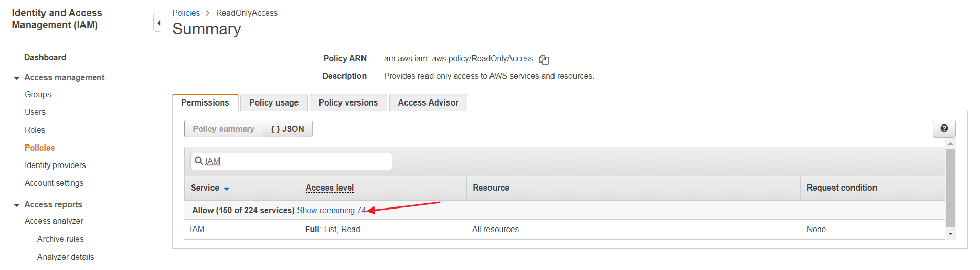Click the service search field
Viewport: 980px width, 270px height.
click(x=297, y=161)
